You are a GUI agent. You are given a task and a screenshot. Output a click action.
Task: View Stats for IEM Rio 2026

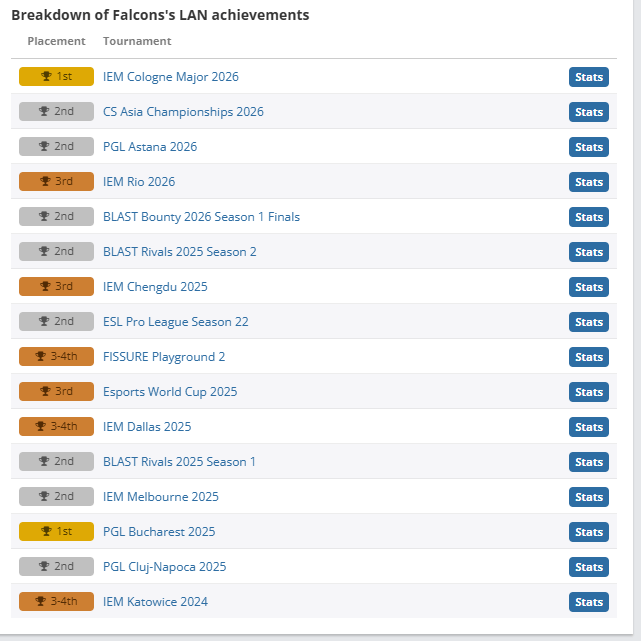pyautogui.click(x=589, y=182)
